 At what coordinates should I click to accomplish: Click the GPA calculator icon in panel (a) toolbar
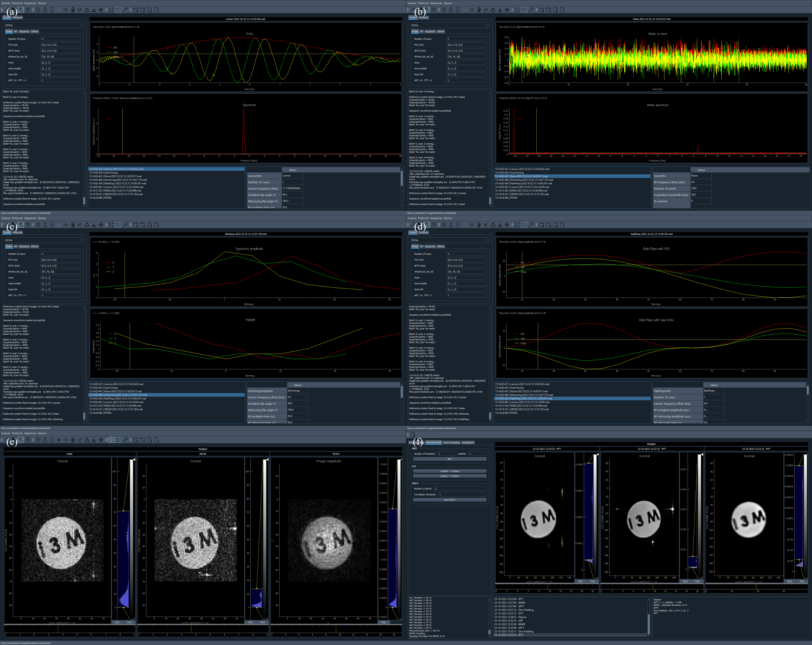[x=28, y=10]
